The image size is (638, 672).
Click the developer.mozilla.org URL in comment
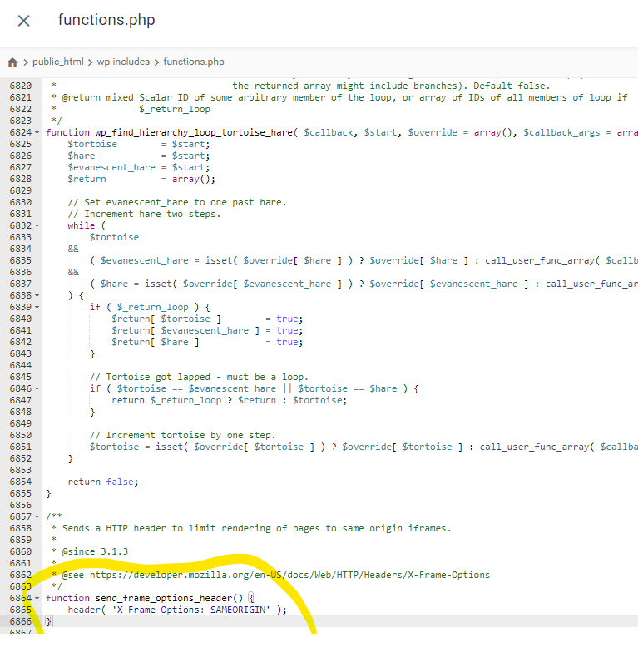click(289, 575)
